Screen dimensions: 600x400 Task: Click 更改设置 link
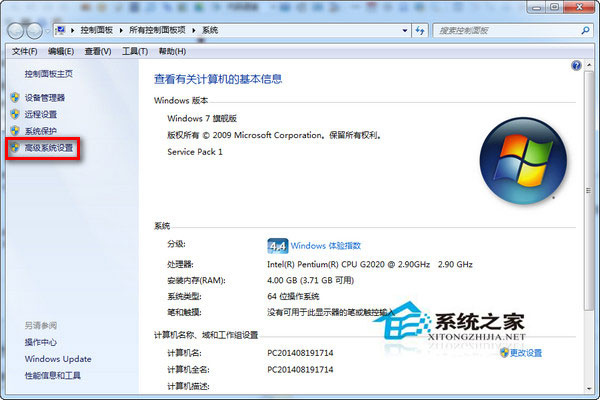point(526,353)
